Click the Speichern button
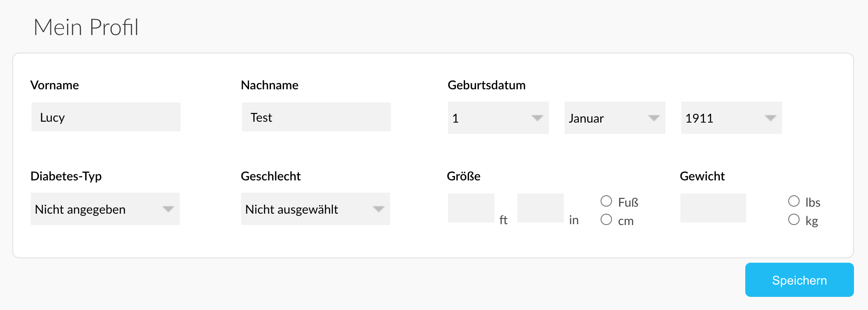868x310 pixels. (799, 280)
